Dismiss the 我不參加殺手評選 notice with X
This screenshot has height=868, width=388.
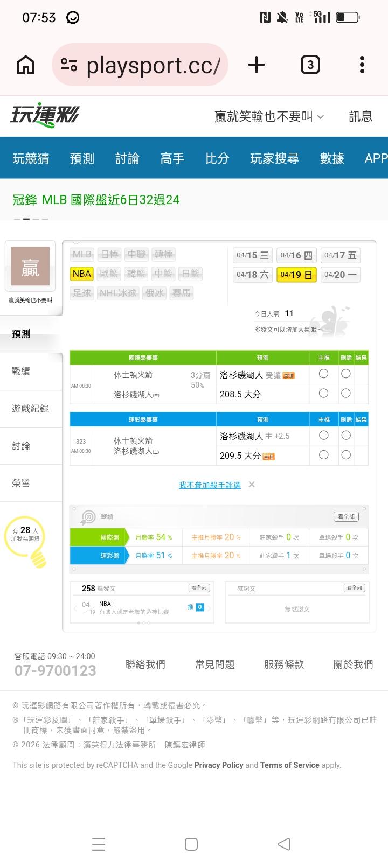[x=252, y=485]
